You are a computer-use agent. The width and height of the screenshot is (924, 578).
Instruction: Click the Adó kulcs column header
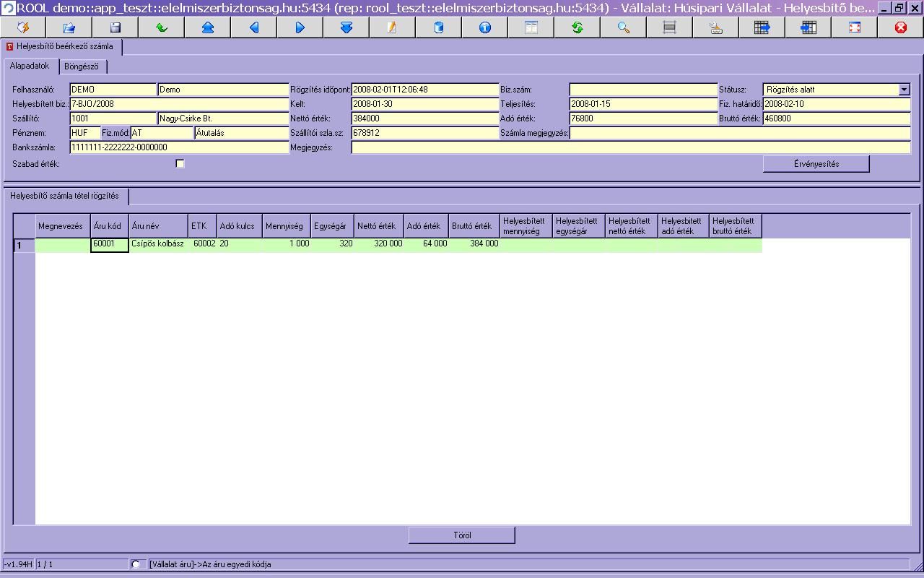click(240, 226)
